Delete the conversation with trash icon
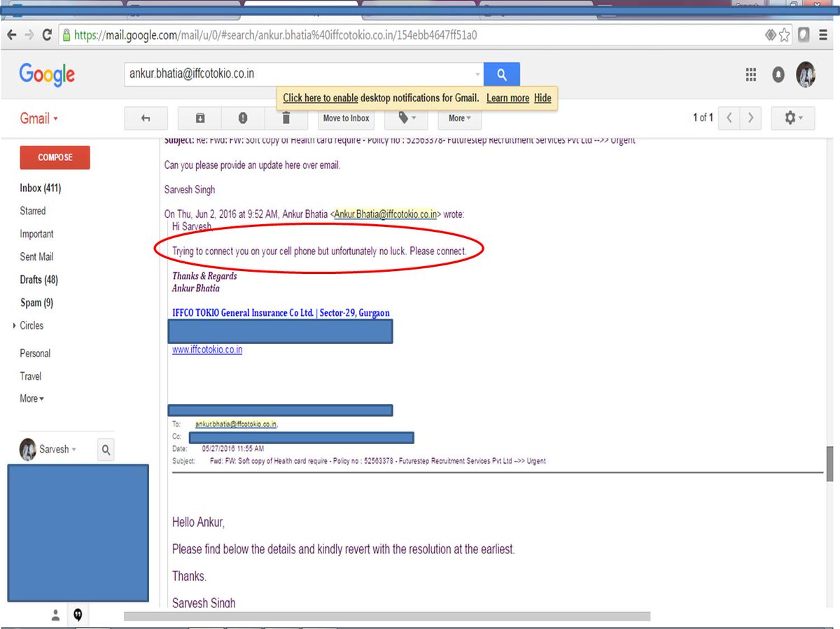Screen dimensions: 840x629 (286, 118)
